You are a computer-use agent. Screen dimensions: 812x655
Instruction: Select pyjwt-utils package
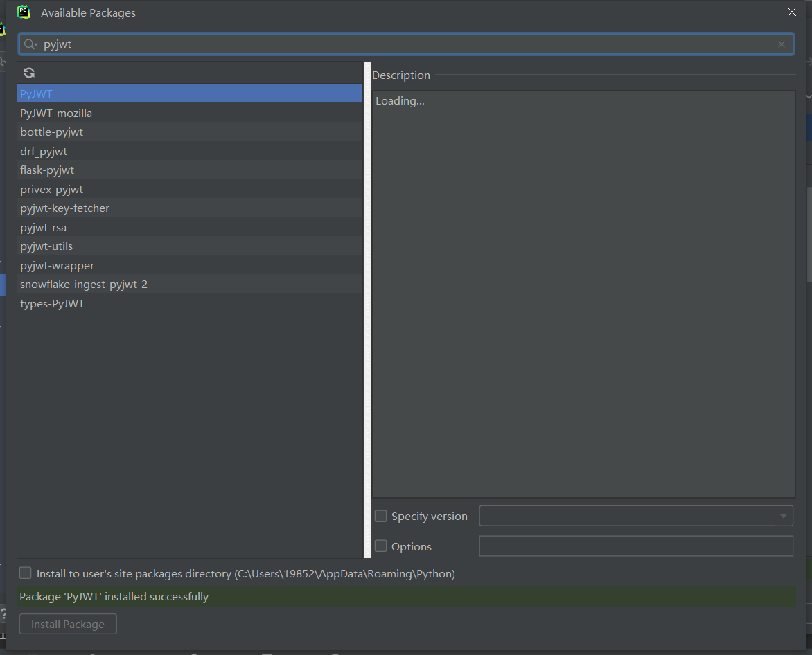click(x=190, y=246)
